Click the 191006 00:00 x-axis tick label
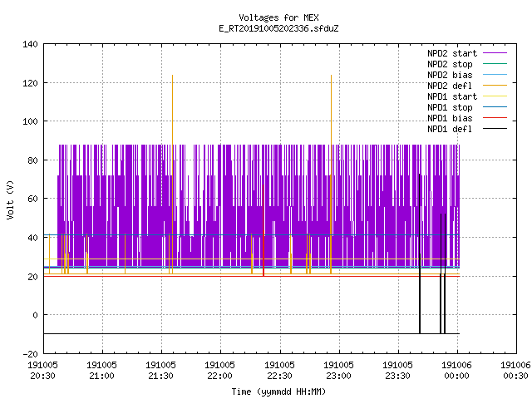 tap(456, 371)
